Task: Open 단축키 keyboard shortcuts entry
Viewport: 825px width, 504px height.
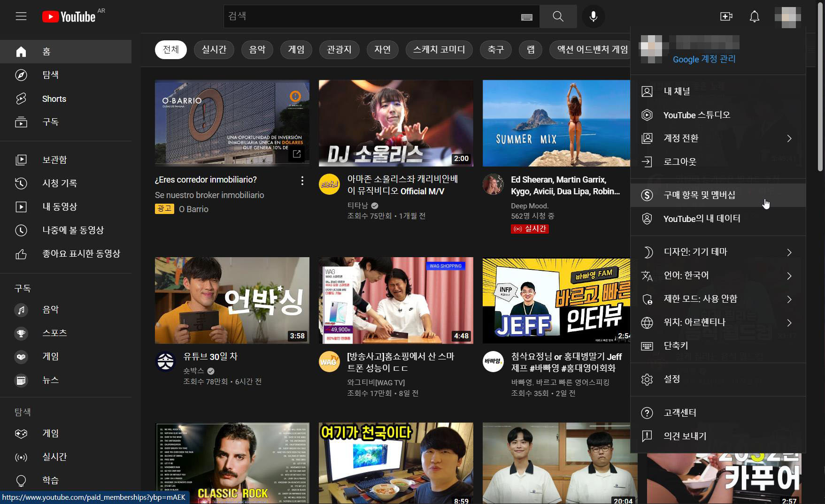Action: coord(718,346)
